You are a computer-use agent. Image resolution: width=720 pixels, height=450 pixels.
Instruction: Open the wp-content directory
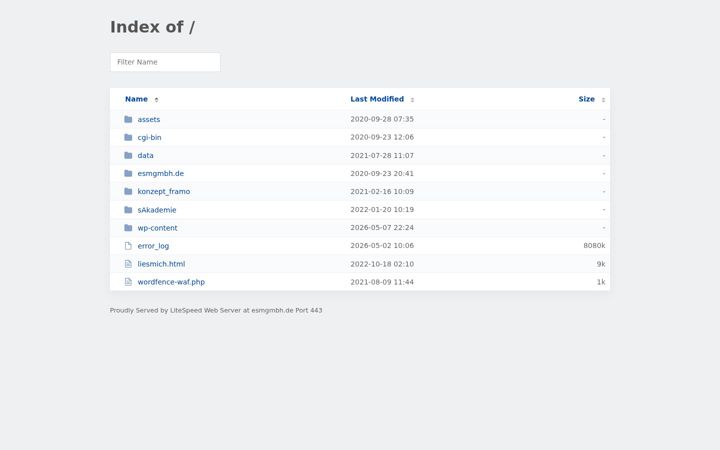(x=157, y=228)
